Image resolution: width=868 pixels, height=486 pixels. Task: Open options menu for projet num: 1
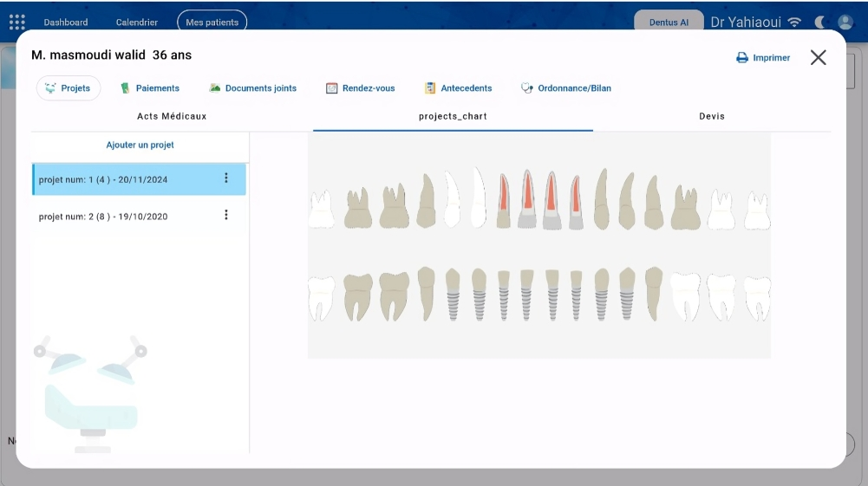[x=226, y=178]
